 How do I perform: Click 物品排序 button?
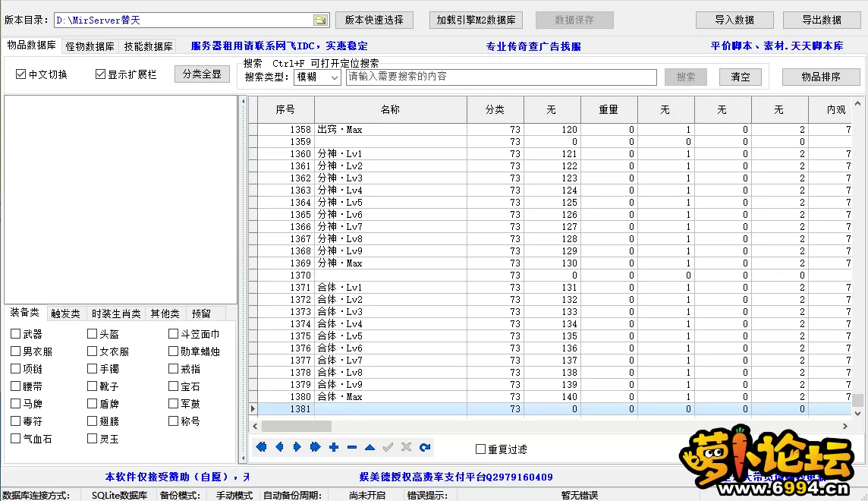click(821, 77)
